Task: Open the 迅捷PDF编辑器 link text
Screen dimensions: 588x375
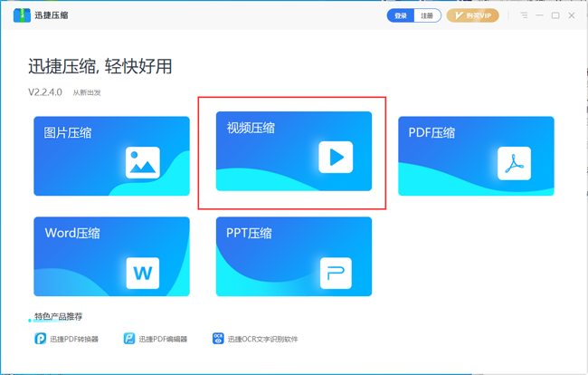Action: click(x=163, y=339)
